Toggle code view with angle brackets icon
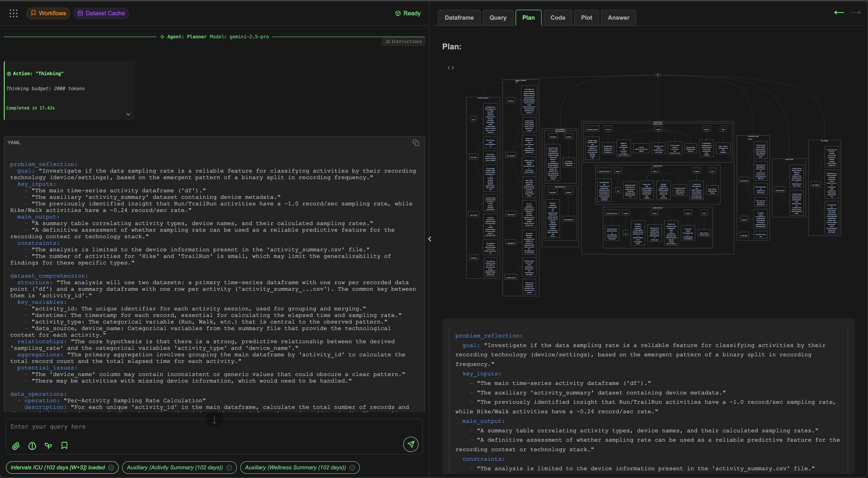This screenshot has width=868, height=478. [x=451, y=68]
